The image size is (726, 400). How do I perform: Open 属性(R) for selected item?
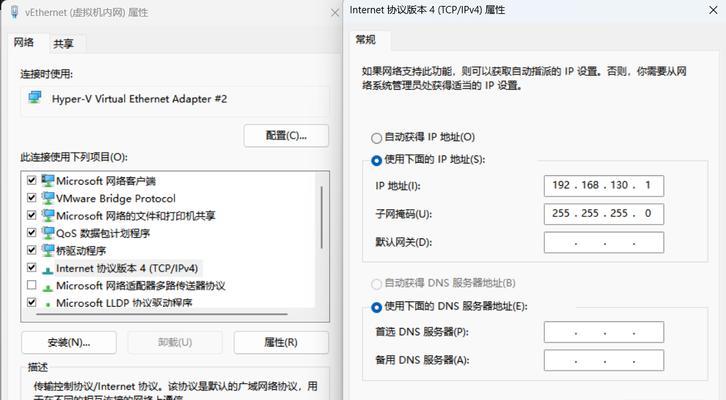[281, 343]
